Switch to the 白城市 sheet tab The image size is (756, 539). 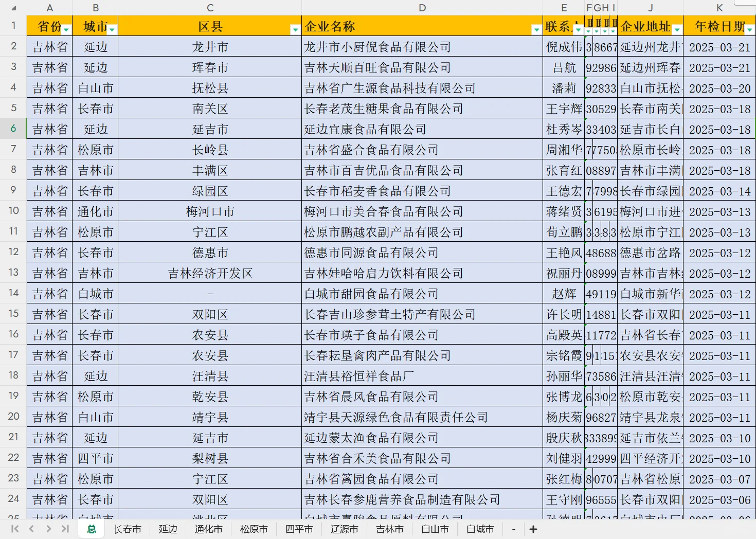pyautogui.click(x=480, y=529)
